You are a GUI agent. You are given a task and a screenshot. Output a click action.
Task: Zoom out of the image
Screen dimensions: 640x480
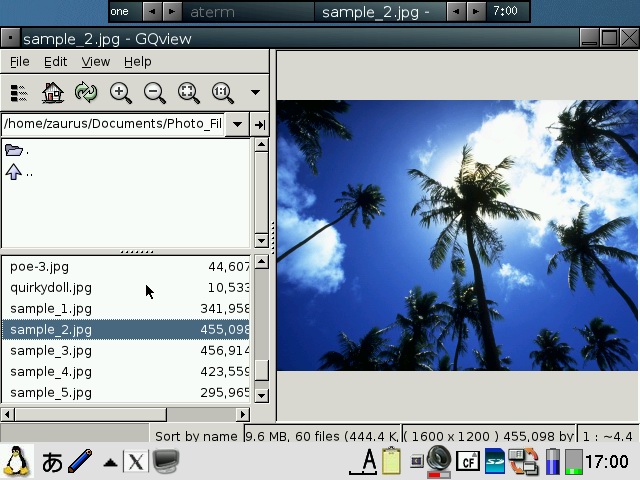point(154,93)
